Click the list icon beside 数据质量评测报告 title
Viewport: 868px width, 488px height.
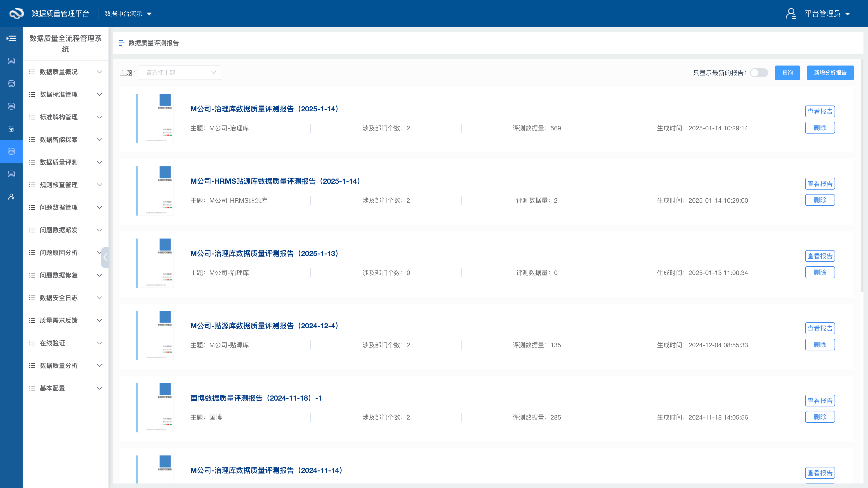click(x=122, y=43)
